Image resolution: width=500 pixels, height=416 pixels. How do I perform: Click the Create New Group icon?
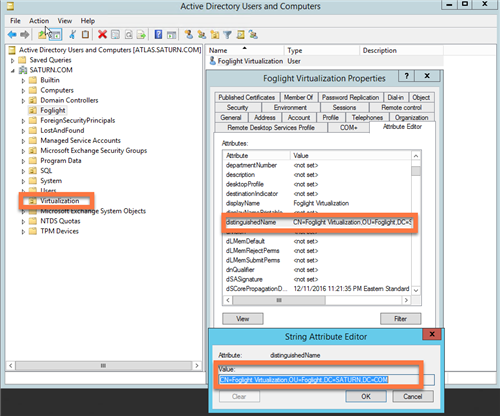(x=202, y=34)
